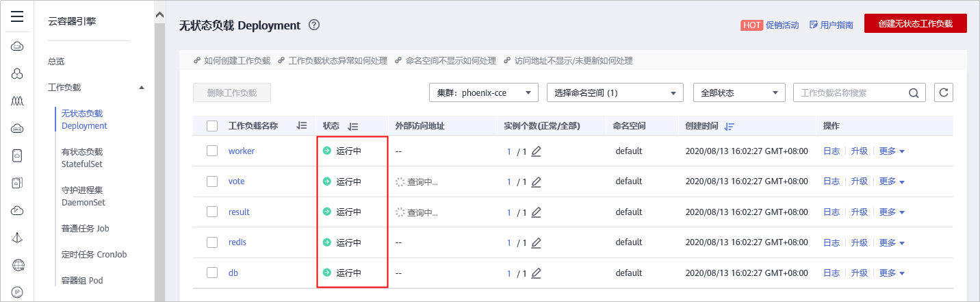Click the sidebar scrollbar up arrow
Viewport: 980px width, 302px height.
160,14
